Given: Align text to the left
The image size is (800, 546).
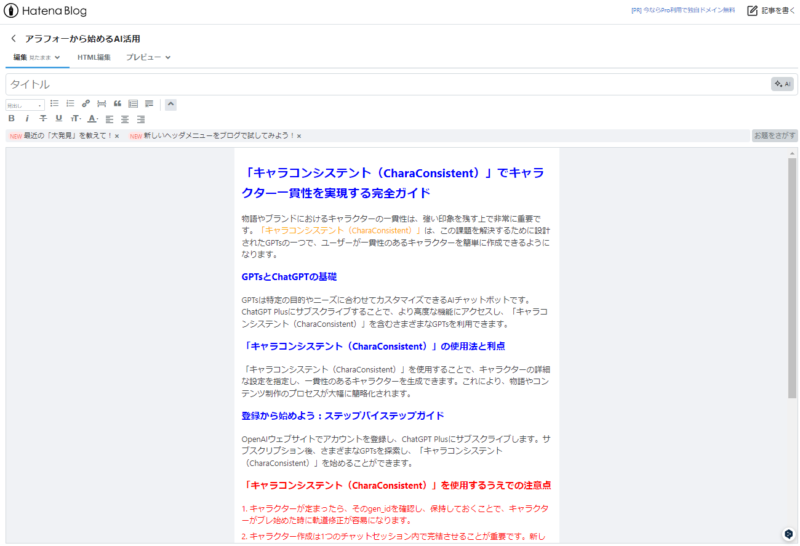Looking at the screenshot, I should (109, 119).
